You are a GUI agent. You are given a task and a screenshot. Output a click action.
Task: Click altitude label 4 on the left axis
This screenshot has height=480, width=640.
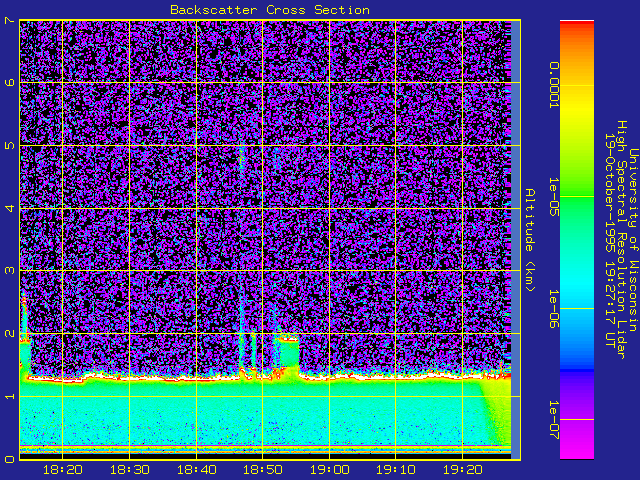[x=10, y=208]
